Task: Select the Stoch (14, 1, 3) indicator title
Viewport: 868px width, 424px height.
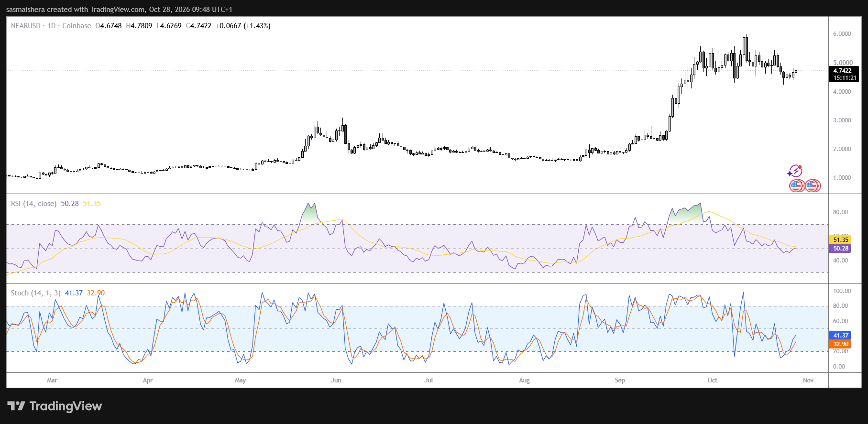Action: coord(36,293)
